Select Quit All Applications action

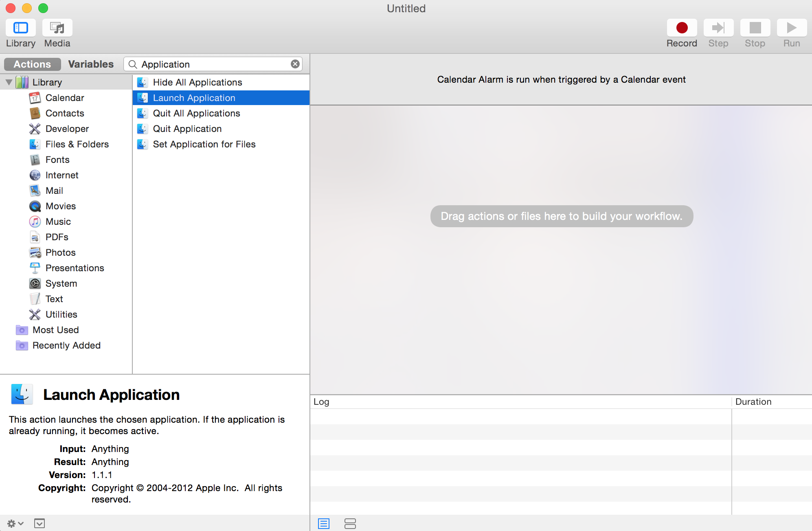[x=196, y=113]
